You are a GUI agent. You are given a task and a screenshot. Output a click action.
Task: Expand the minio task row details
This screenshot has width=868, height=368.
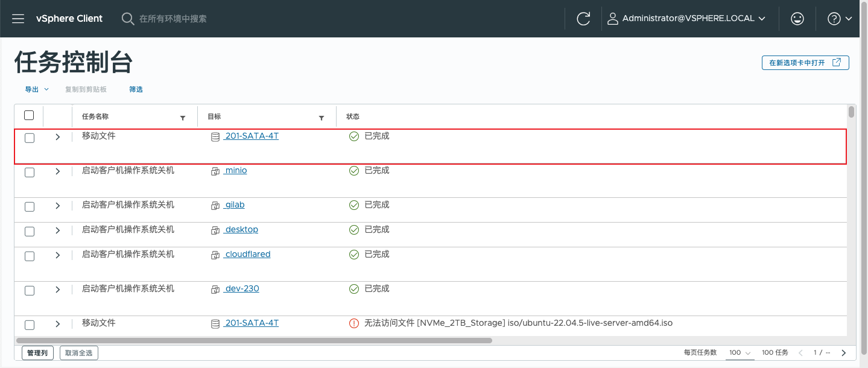(58, 171)
